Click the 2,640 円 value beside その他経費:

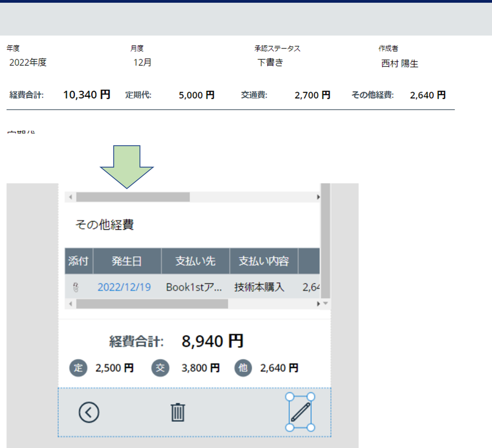[428, 95]
